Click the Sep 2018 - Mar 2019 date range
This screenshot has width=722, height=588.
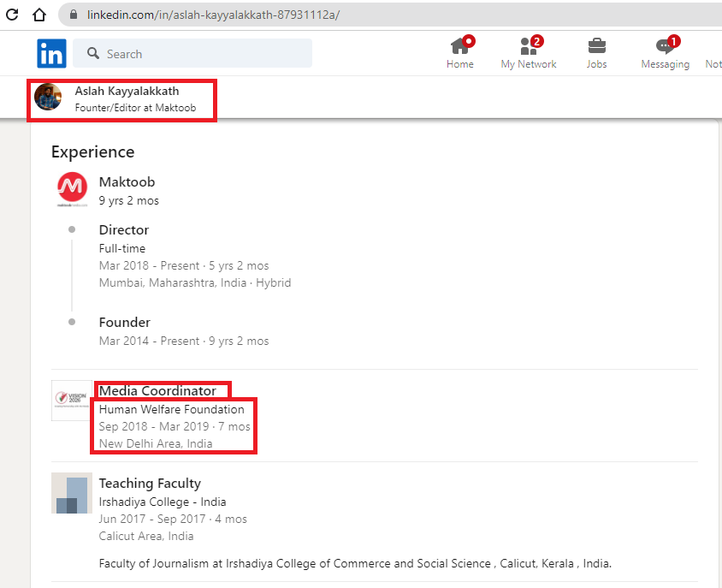tap(154, 427)
